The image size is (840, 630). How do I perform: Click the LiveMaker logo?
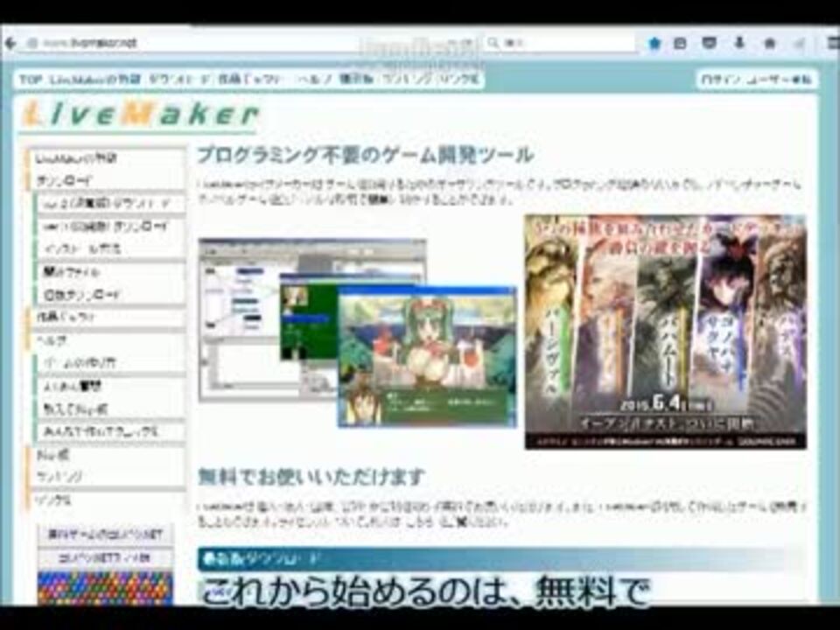[140, 115]
